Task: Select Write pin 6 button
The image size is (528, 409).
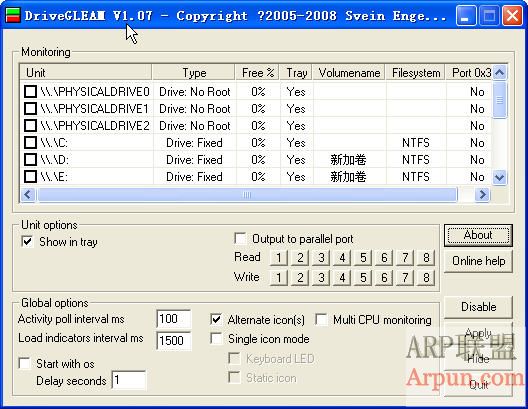Action: tap(384, 278)
